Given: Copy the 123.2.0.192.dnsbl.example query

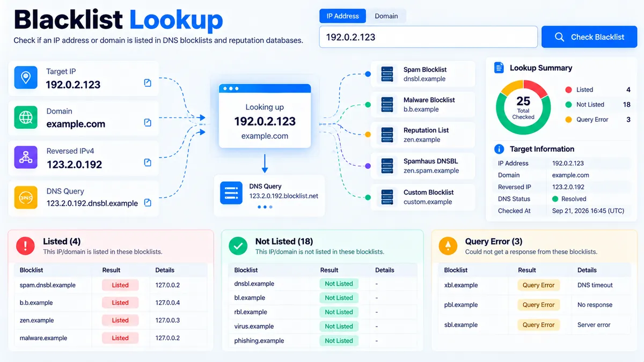Looking at the screenshot, I should tap(148, 203).
